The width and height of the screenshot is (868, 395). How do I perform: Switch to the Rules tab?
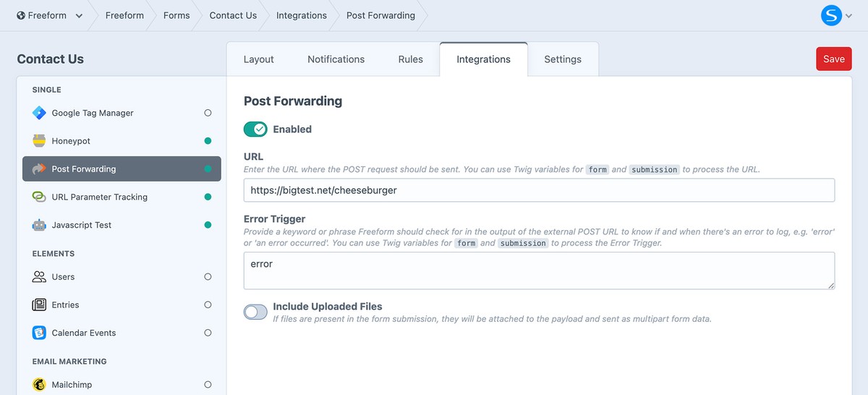[410, 59]
